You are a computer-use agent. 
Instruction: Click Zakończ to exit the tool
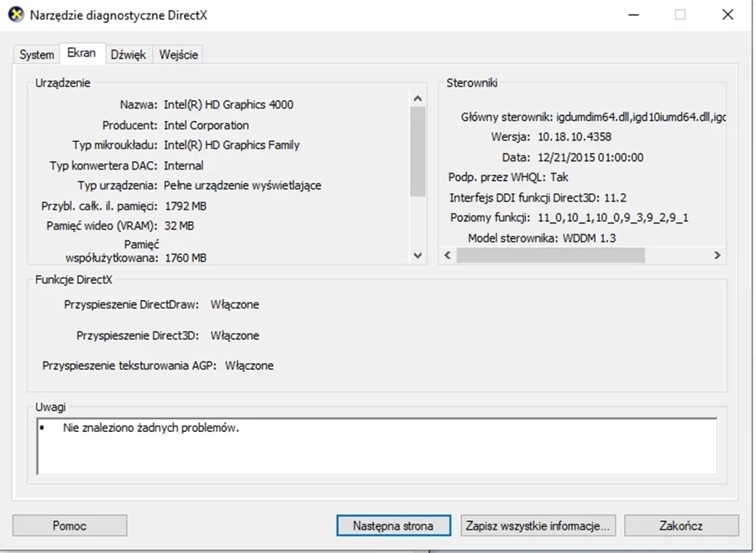point(681,525)
